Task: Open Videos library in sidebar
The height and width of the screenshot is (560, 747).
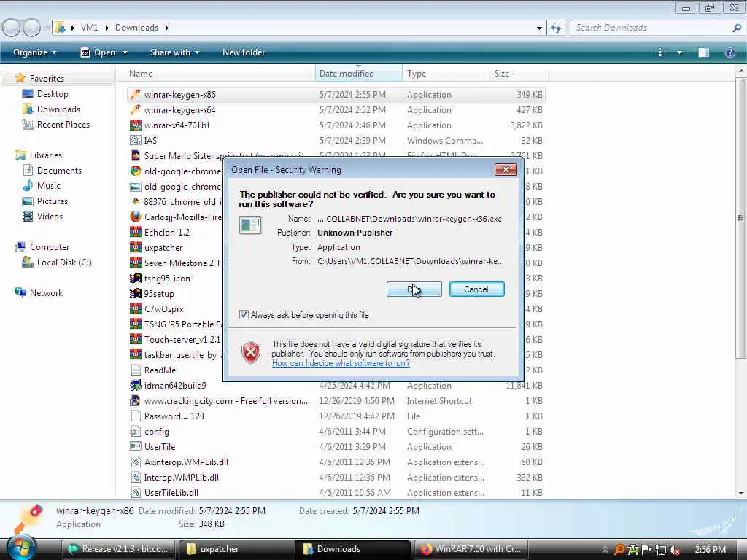Action: coord(43,216)
